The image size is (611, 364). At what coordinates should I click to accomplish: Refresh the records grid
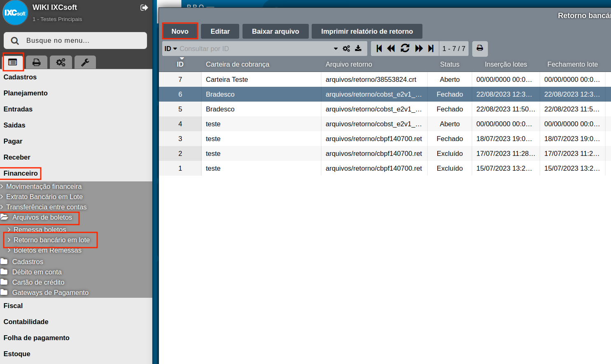coord(405,49)
